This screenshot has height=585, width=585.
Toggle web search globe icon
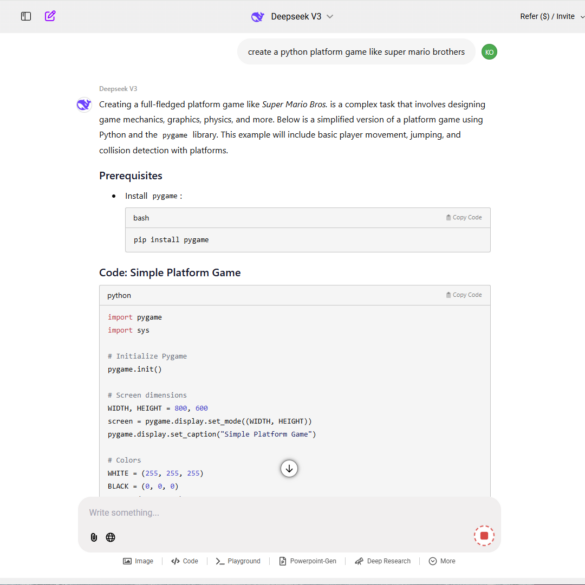coord(110,537)
